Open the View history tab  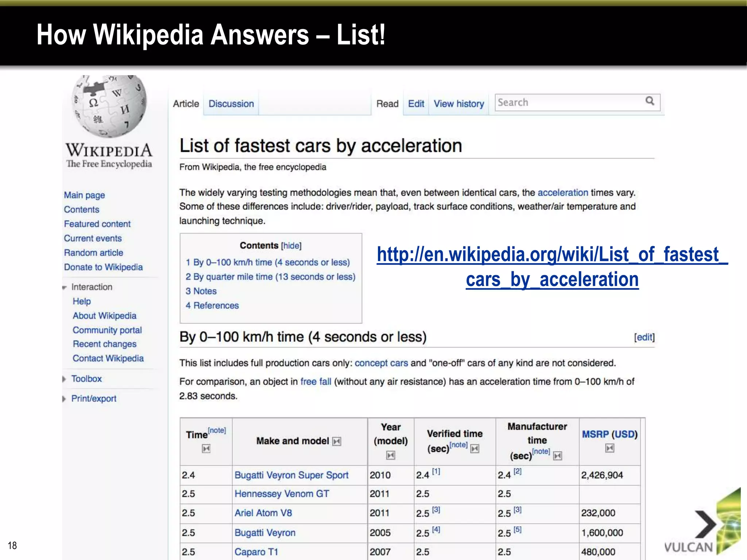[x=459, y=104]
